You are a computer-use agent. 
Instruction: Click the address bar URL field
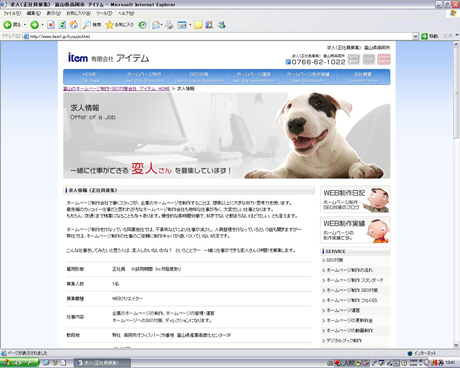(220, 36)
